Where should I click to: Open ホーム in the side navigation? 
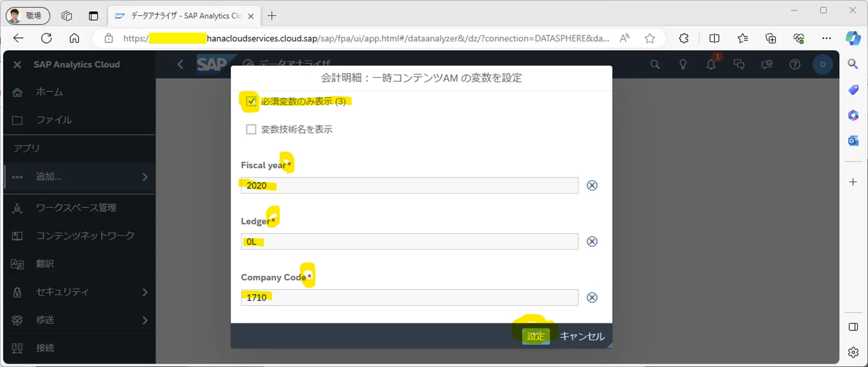coord(79,92)
